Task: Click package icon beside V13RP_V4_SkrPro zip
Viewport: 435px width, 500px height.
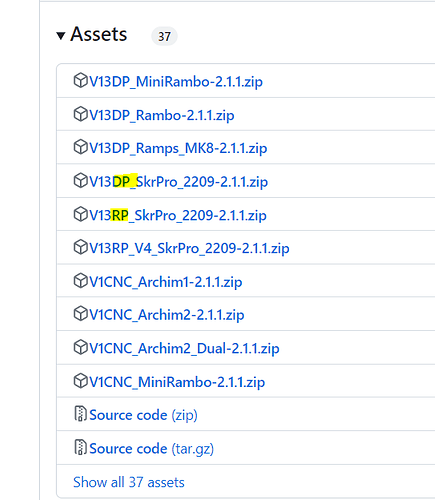Action: coord(80,247)
